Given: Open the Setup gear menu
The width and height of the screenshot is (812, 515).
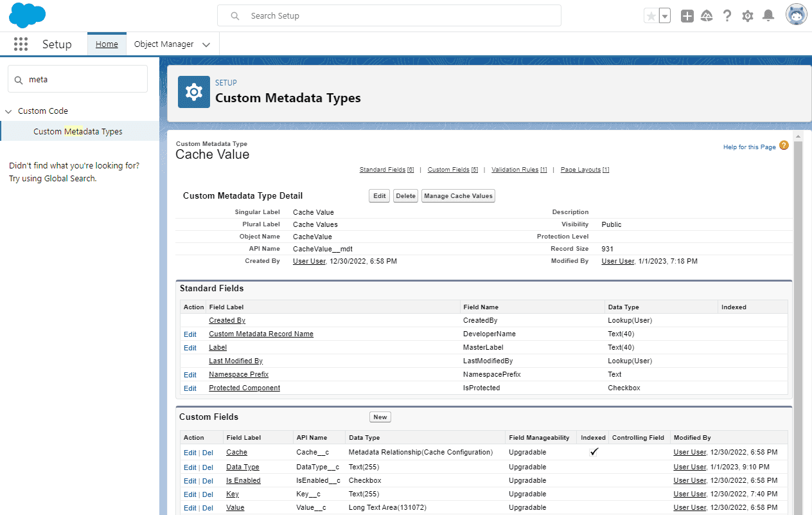Looking at the screenshot, I should coord(748,16).
